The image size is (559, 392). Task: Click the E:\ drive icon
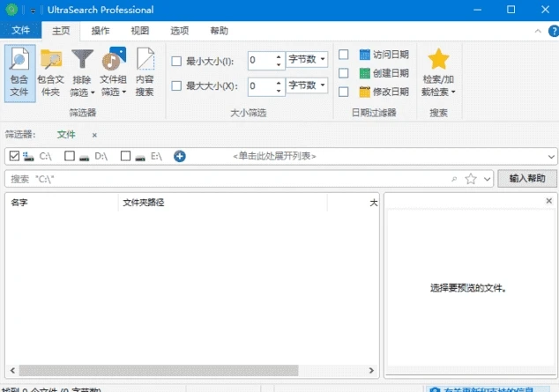pos(140,157)
